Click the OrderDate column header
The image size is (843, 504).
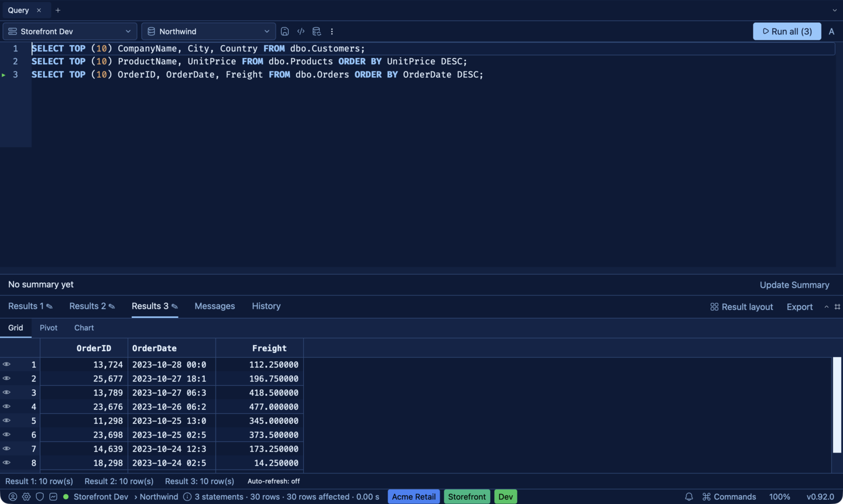(172, 348)
